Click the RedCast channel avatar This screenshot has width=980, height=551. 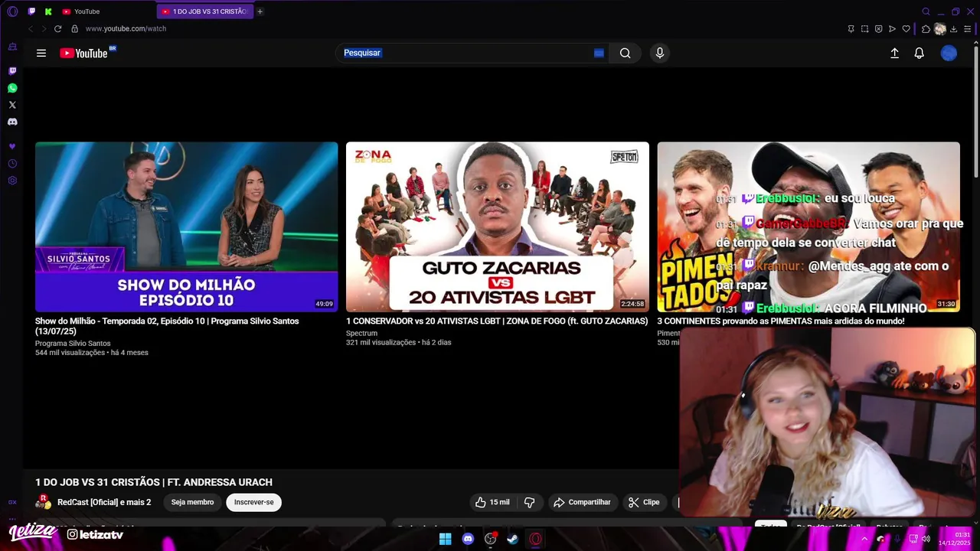44,502
